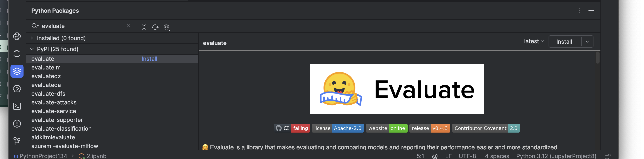Click the magnifier search options icon
Screen dimensions: 644x159
35,26
